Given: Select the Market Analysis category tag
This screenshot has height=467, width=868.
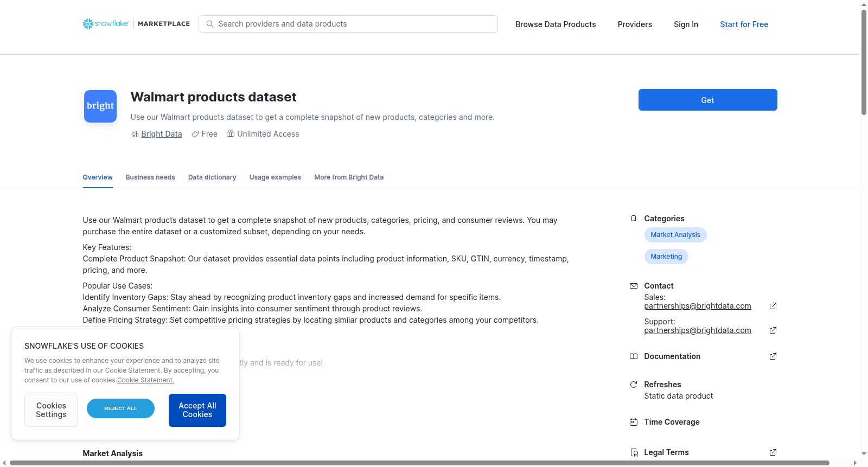Looking at the screenshot, I should click(675, 235).
